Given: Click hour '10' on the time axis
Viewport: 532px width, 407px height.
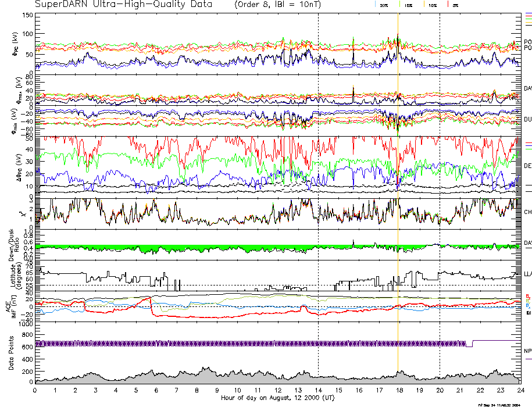Looking at the screenshot, I should coord(237,390).
